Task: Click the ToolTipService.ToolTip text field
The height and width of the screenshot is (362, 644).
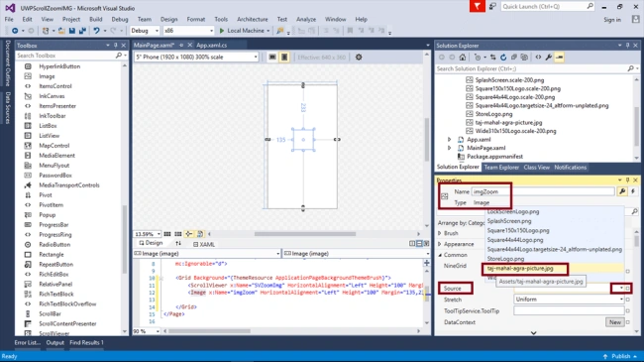Action: [x=569, y=311]
